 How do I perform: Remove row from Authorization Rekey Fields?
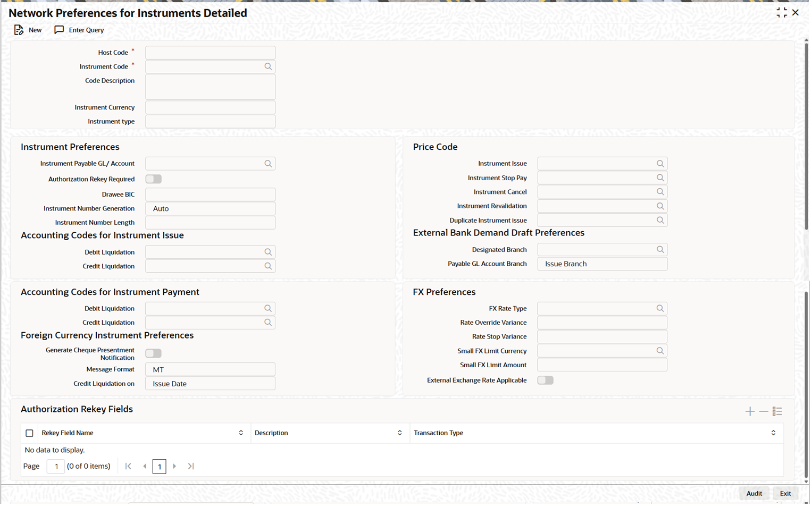pyautogui.click(x=764, y=411)
